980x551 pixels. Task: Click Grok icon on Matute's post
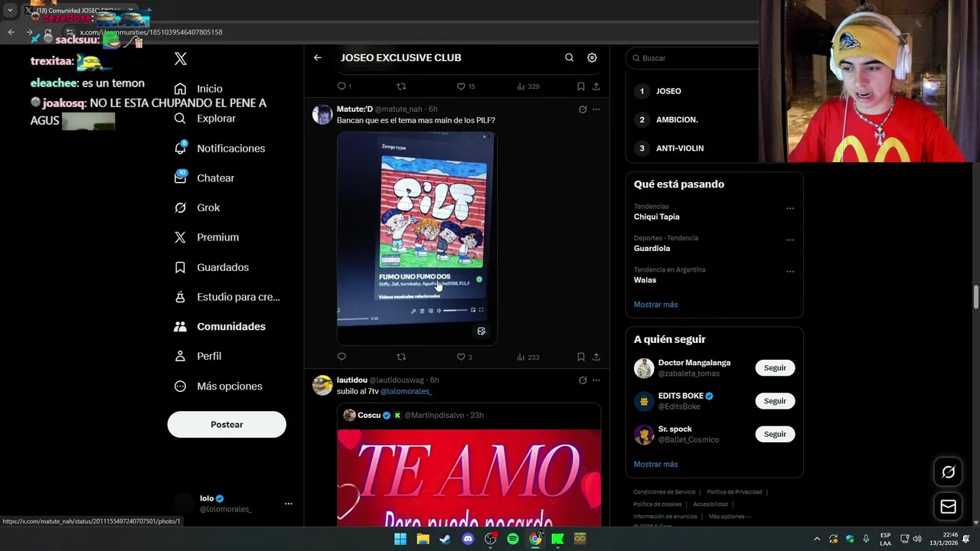pyautogui.click(x=583, y=109)
